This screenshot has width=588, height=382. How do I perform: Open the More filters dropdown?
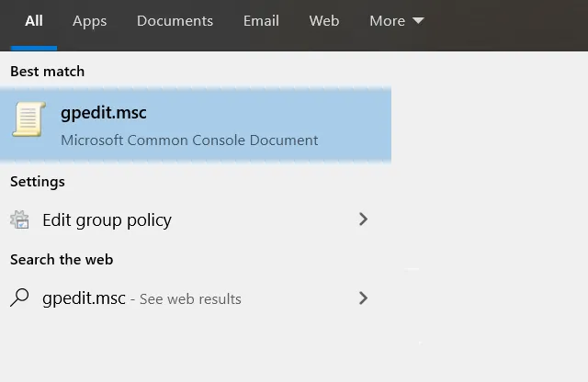[x=396, y=21]
